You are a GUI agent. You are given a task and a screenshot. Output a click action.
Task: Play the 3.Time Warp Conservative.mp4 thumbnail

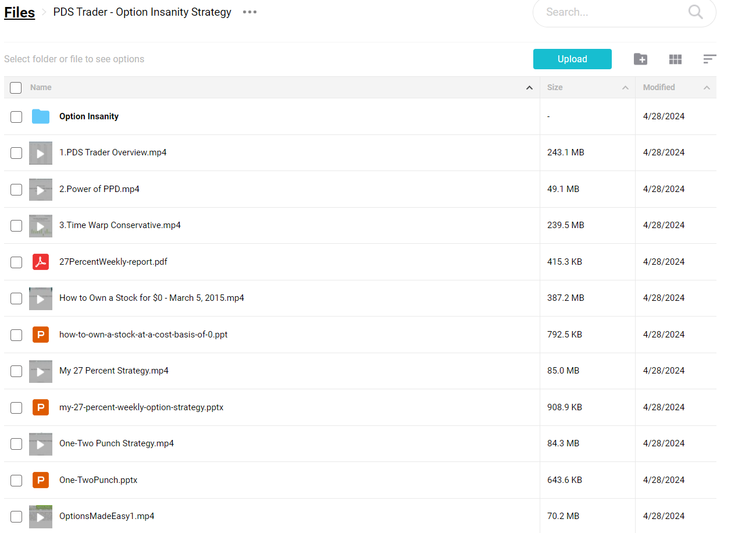tap(41, 226)
